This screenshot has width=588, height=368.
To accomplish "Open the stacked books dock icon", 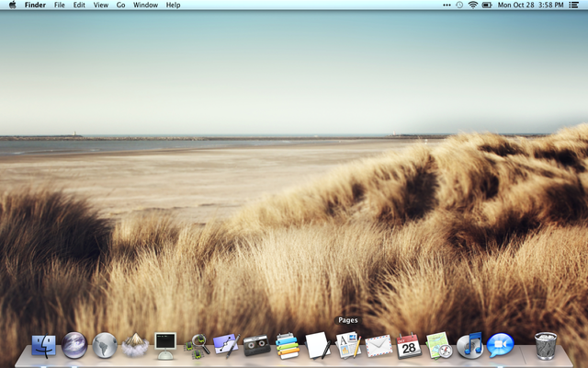I will (x=287, y=345).
